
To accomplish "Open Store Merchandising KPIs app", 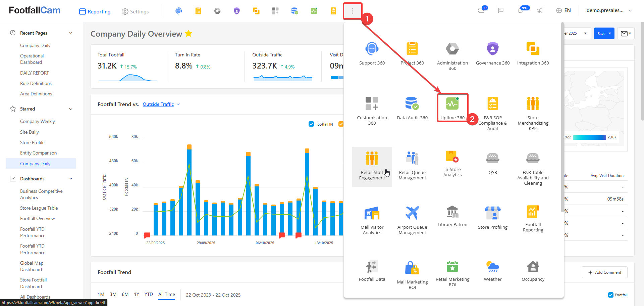I will pos(533,114).
